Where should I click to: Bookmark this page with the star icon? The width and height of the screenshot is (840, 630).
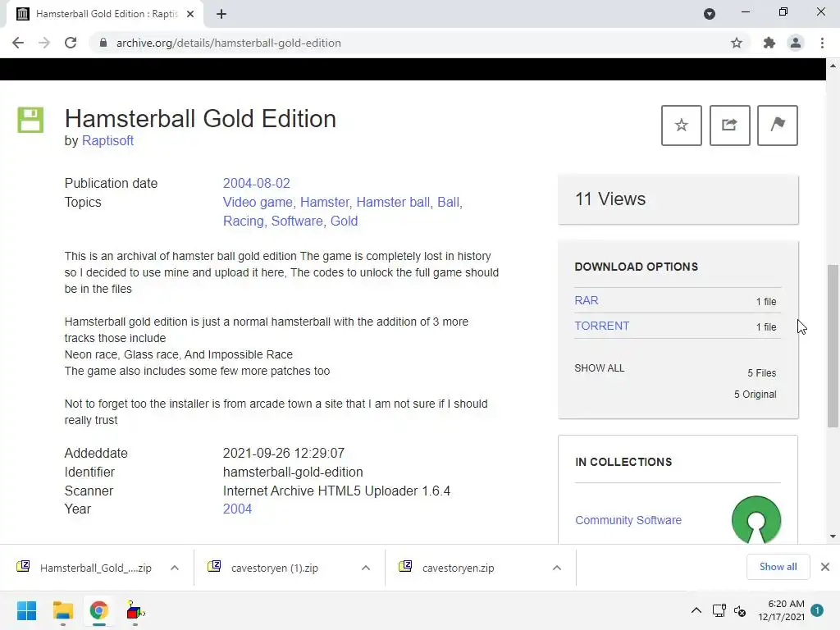pyautogui.click(x=737, y=43)
